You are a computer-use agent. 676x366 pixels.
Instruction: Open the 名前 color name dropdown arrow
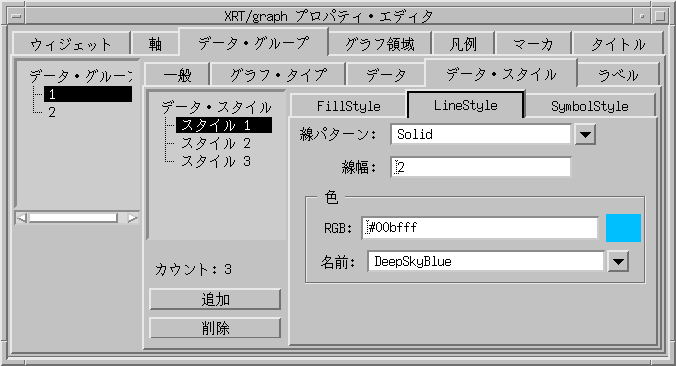[618, 262]
